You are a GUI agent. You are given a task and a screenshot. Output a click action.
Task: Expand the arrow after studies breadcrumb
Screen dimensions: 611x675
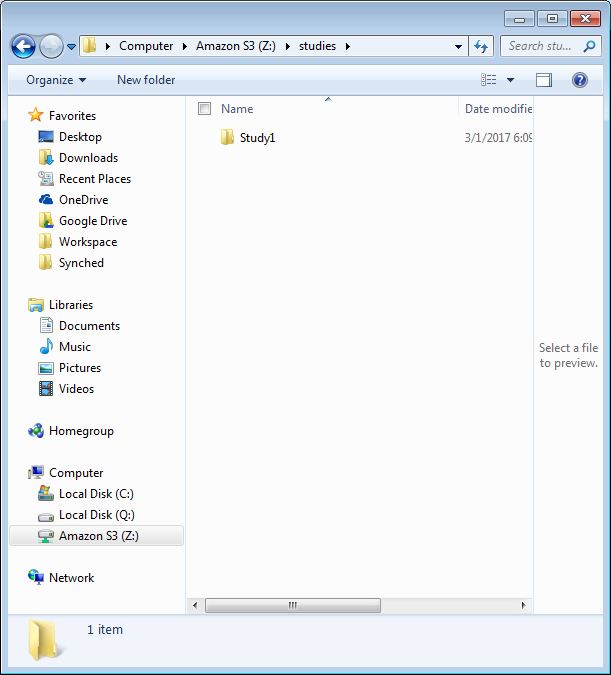347,46
